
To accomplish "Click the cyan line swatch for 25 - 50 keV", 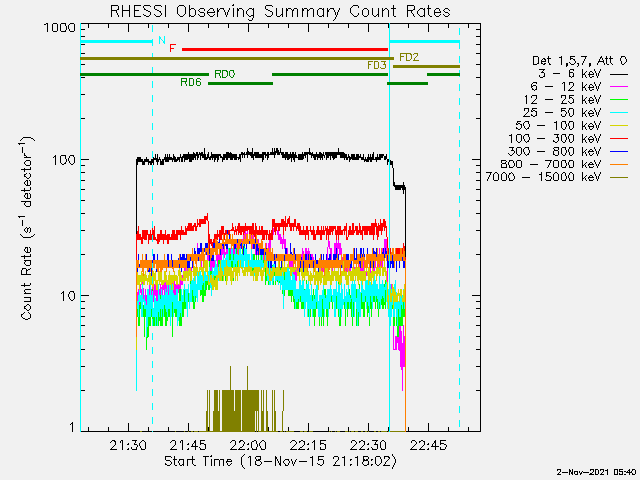I will pyautogui.click(x=619, y=113).
